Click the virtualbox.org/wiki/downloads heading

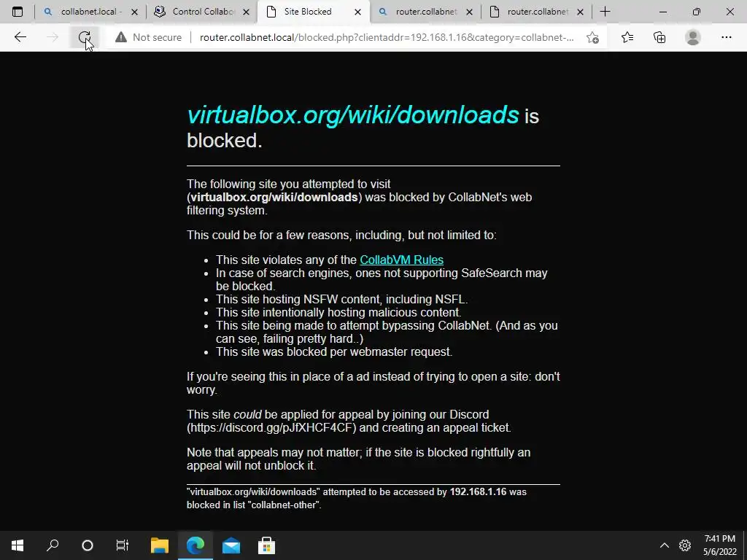352,114
